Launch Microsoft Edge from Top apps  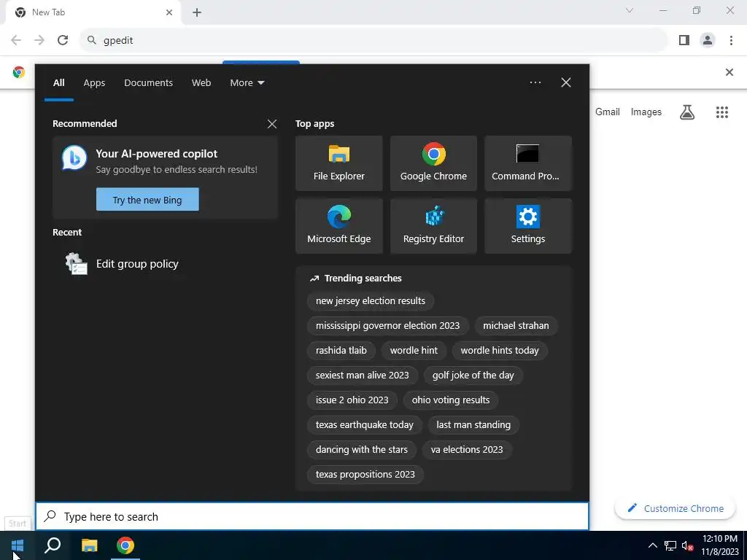pyautogui.click(x=338, y=226)
